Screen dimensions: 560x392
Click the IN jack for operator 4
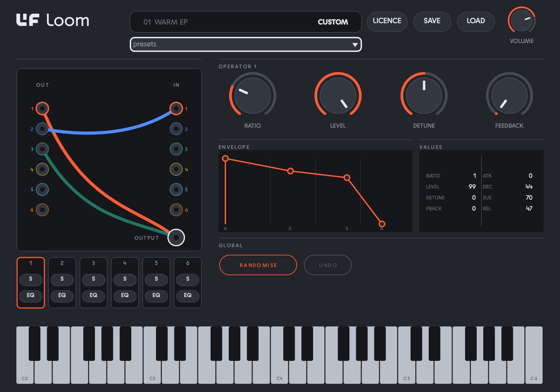176,169
